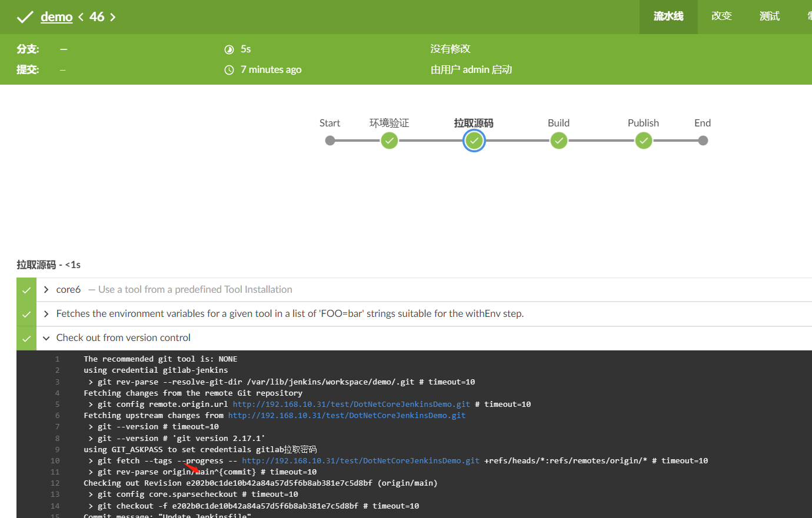Click log line 'The recommended git tool is: NONE'
Screen dimensions: 812x518
coord(160,359)
